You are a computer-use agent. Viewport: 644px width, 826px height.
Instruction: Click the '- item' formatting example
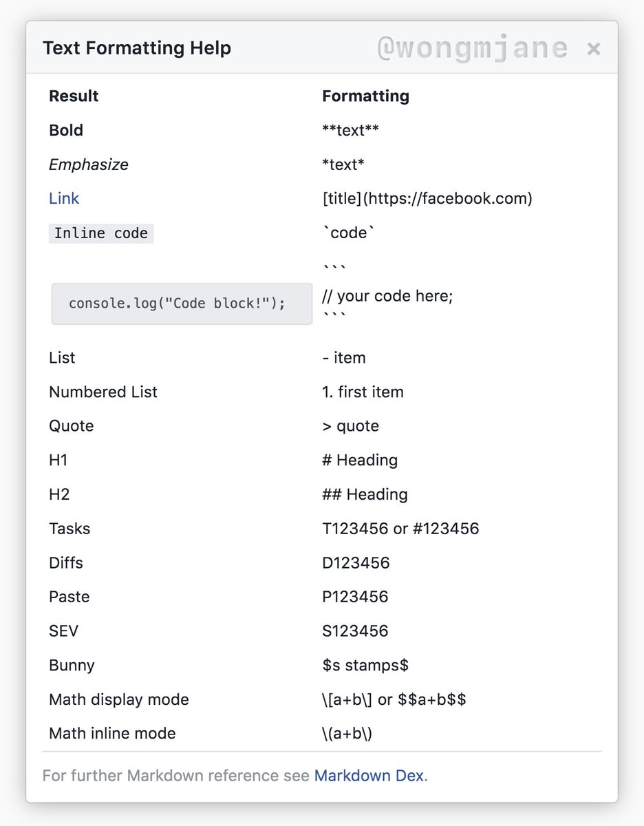pos(344,358)
